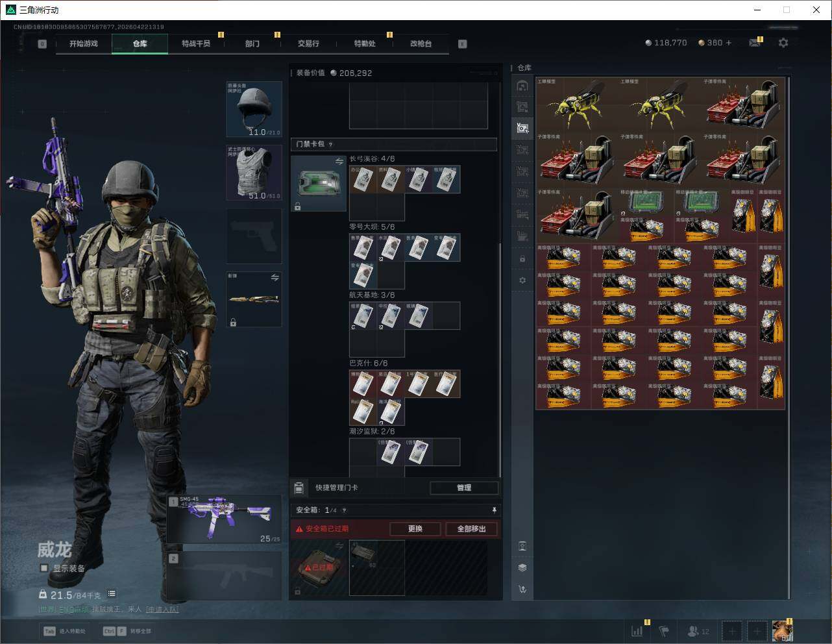This screenshot has height=644, width=832.
Task: Click the sort icon at warehouse sidebar bottom
Action: point(522,589)
